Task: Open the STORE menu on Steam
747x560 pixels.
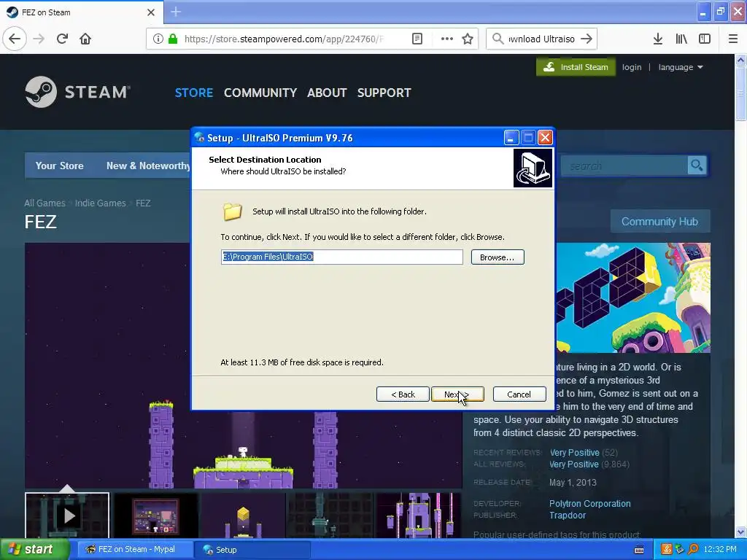Action: click(x=194, y=93)
